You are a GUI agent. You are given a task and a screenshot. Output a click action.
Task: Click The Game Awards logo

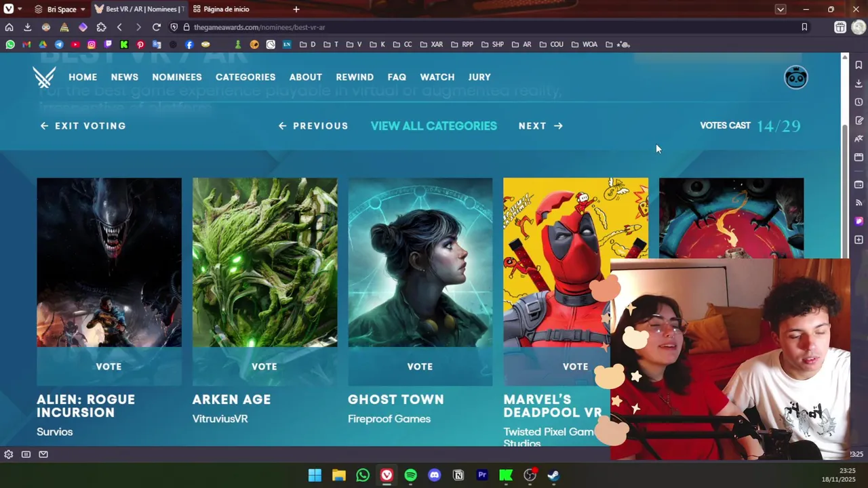44,77
